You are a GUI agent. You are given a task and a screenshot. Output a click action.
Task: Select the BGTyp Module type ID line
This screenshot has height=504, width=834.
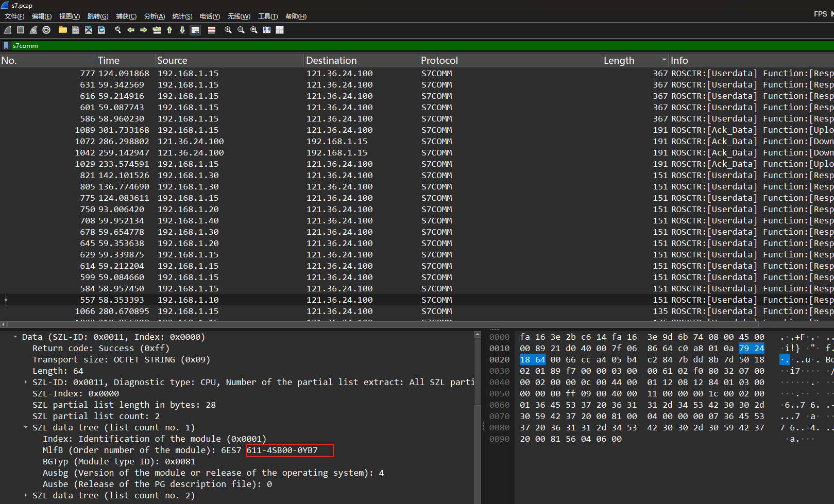[x=119, y=461]
